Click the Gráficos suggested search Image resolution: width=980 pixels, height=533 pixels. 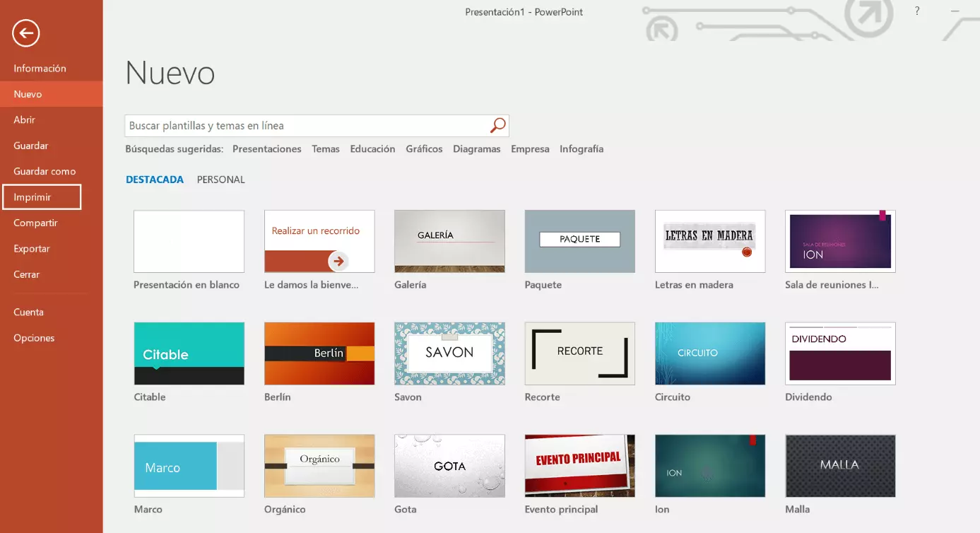click(x=424, y=149)
